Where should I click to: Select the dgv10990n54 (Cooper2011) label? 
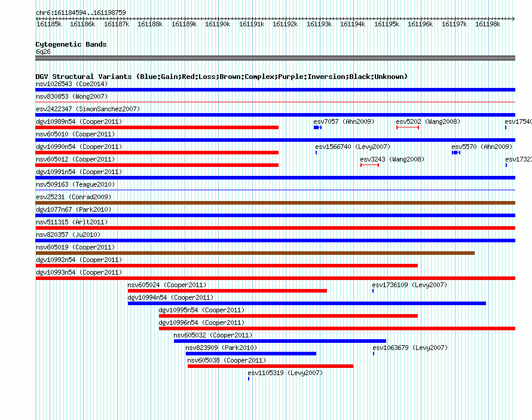pos(79,147)
